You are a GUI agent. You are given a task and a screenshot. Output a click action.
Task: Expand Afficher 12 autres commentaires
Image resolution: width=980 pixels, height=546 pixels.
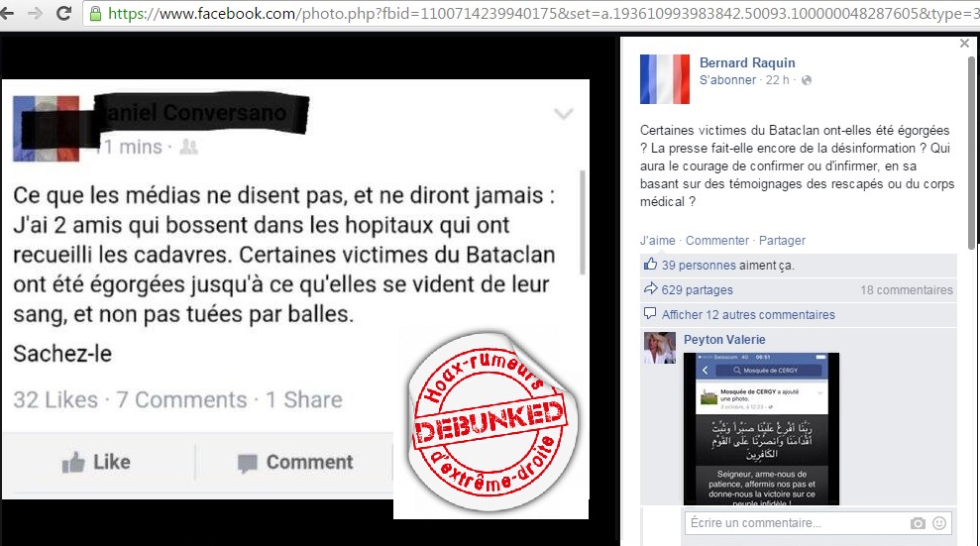pos(748,314)
